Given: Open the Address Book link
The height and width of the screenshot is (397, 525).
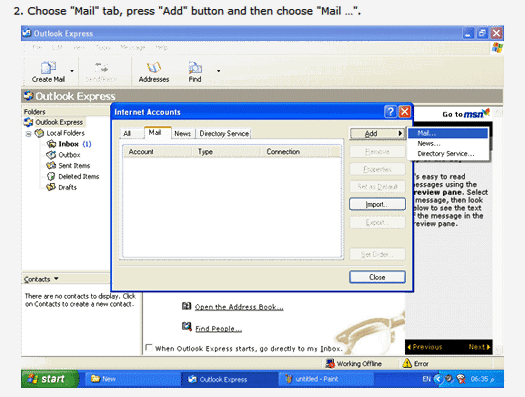Looking at the screenshot, I should click(x=239, y=307).
